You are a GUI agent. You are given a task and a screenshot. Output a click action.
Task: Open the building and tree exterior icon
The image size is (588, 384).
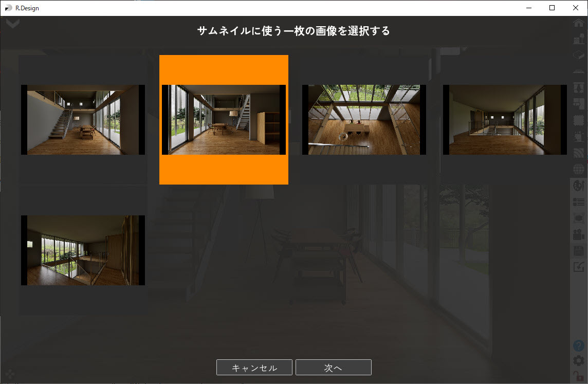[579, 39]
